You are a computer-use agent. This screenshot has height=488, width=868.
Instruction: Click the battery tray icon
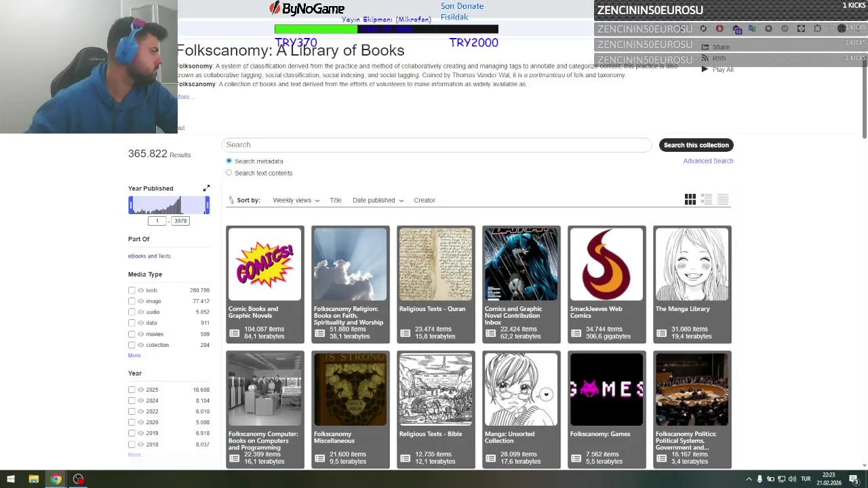point(770,479)
